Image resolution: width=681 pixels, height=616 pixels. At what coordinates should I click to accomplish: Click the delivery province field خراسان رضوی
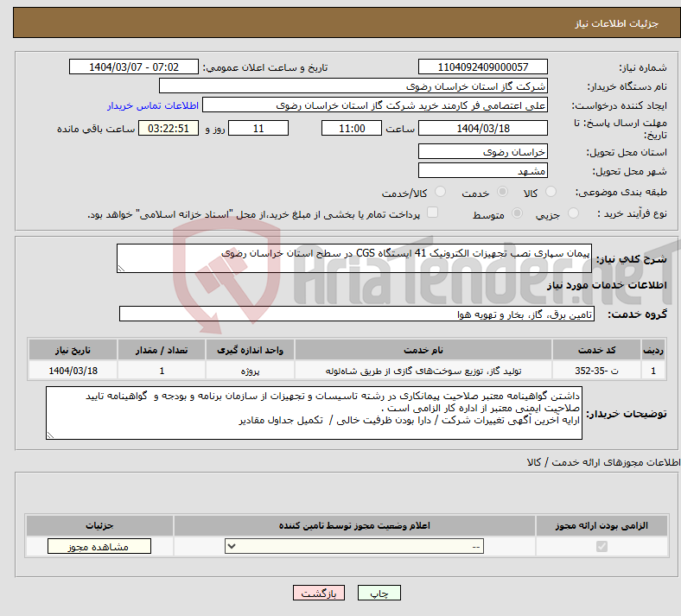coord(482,151)
